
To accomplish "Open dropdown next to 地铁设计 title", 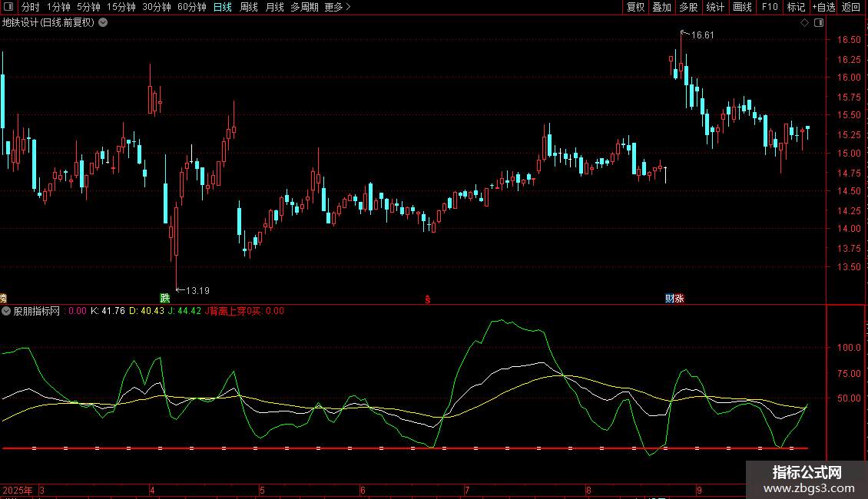I will 103,23.
